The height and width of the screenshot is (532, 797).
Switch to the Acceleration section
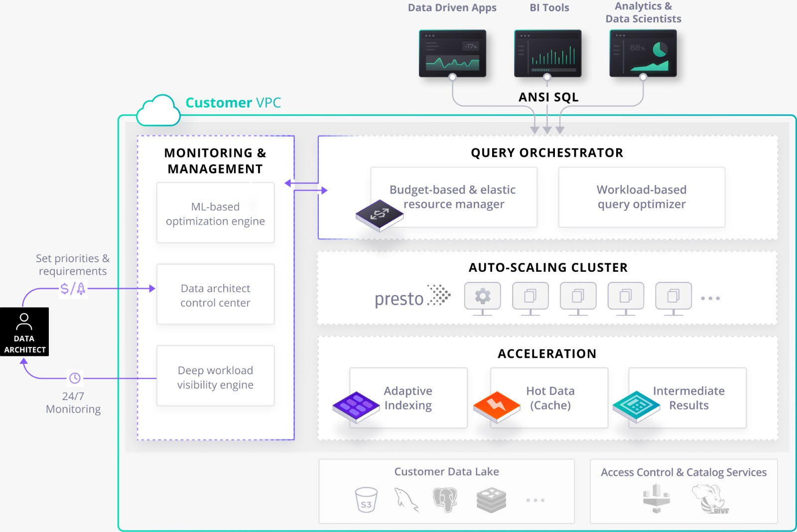[x=547, y=354]
